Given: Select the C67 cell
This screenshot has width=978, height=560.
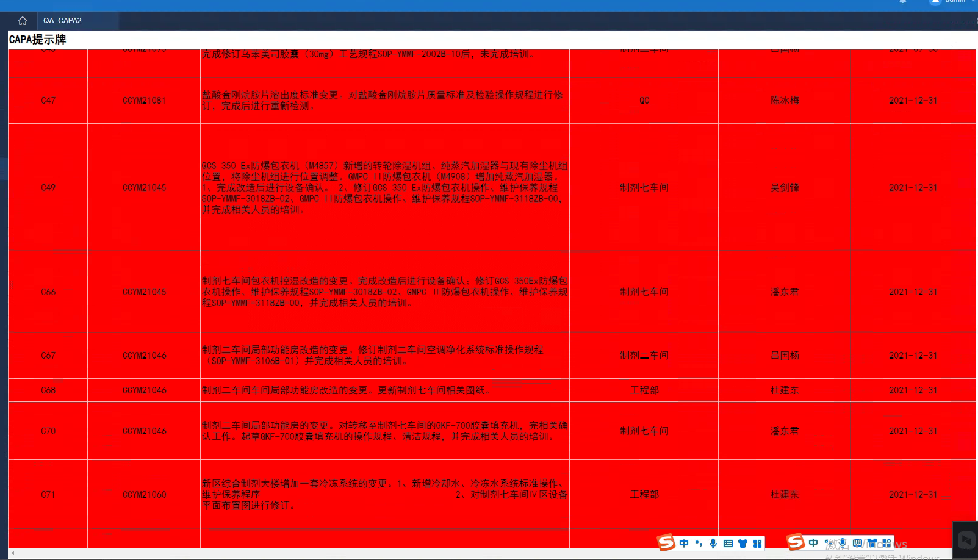Looking at the screenshot, I should pyautogui.click(x=48, y=356).
